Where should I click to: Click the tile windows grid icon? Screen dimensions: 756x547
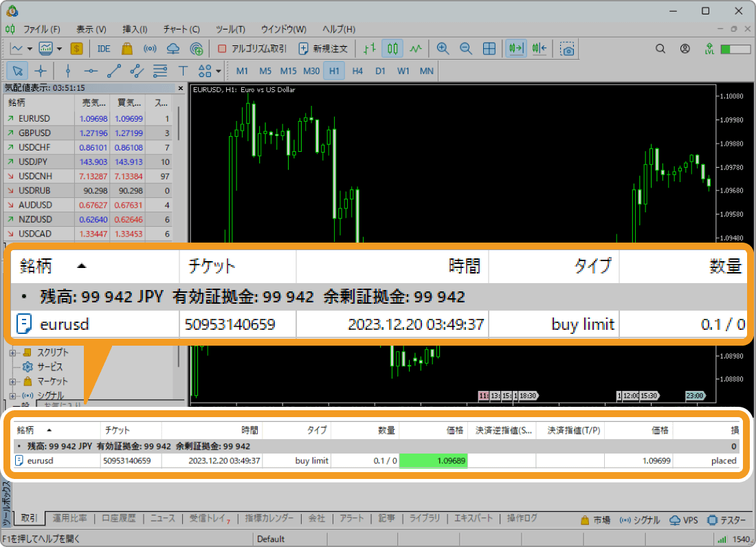tap(489, 49)
